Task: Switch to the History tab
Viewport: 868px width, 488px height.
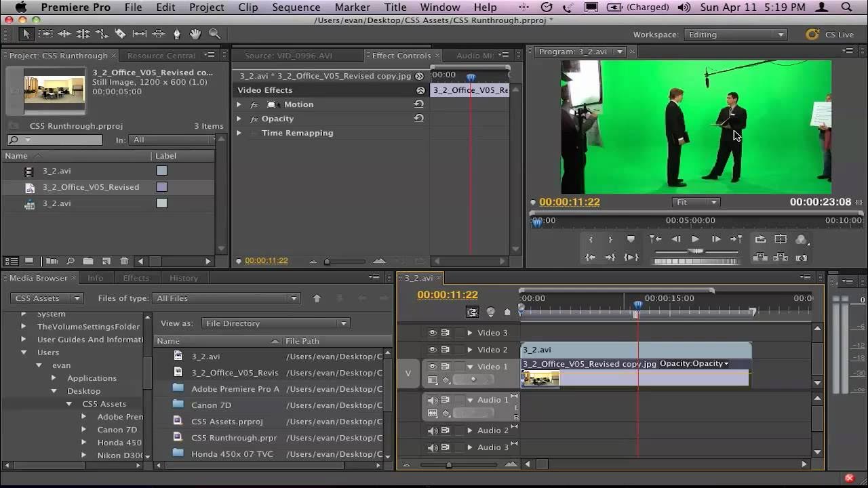Action: (184, 278)
